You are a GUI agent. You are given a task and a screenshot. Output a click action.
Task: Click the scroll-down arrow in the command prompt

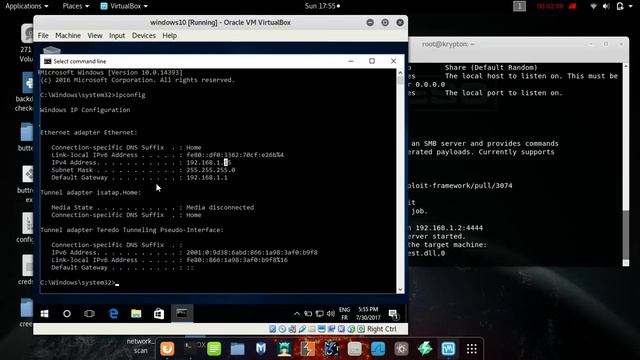tap(400, 289)
